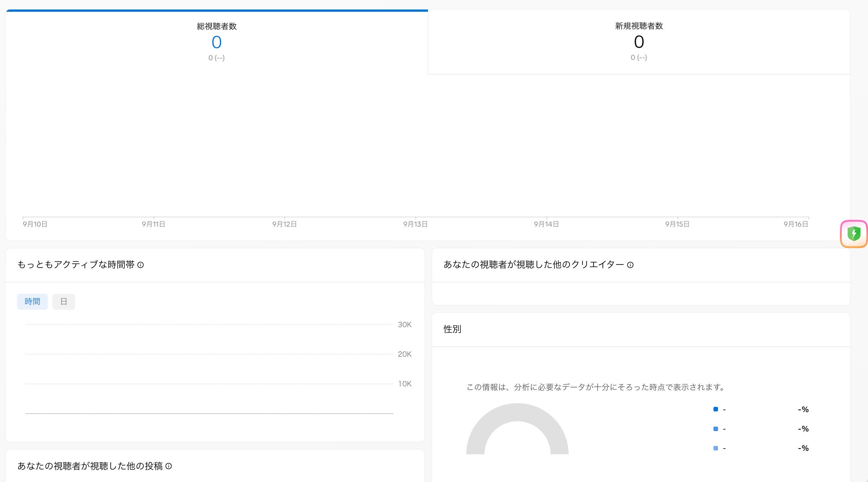The height and width of the screenshot is (482, 868).
Task: Click the あなたの視聴者が視聴した他のクリエイター heading
Action: point(534,265)
